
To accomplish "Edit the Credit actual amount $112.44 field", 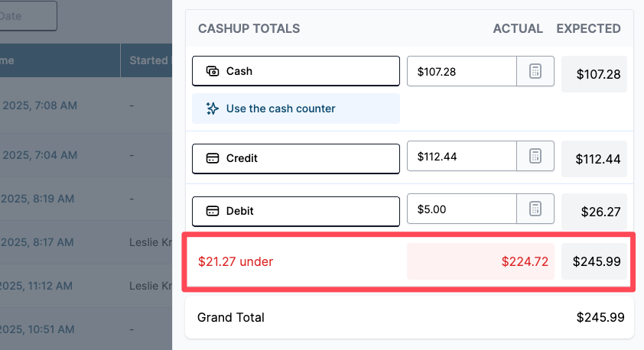I will (462, 157).
